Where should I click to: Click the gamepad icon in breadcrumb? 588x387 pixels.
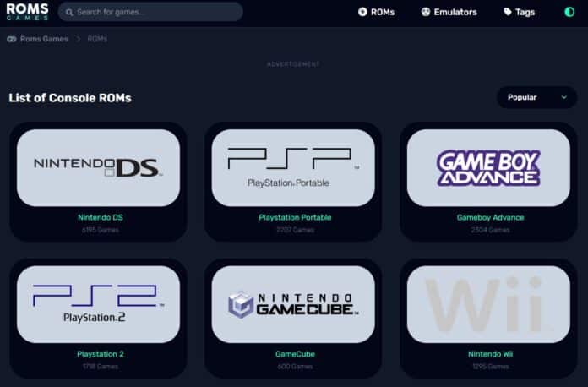coord(12,39)
